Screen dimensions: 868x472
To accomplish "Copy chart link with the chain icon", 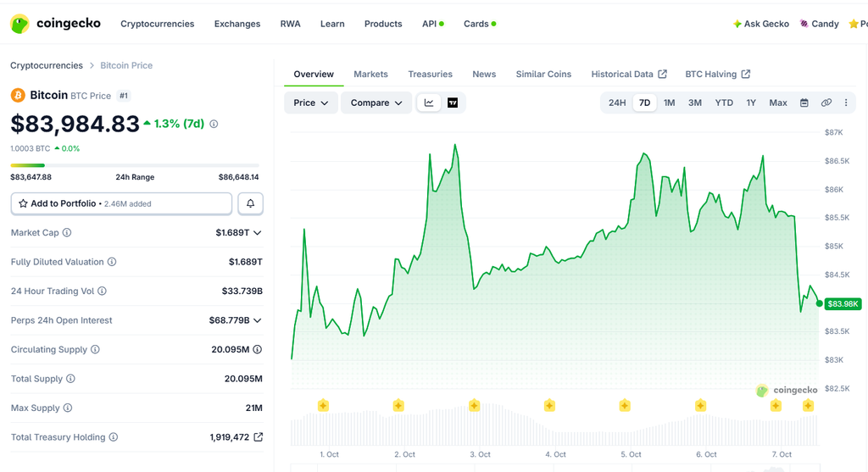I will [x=826, y=103].
